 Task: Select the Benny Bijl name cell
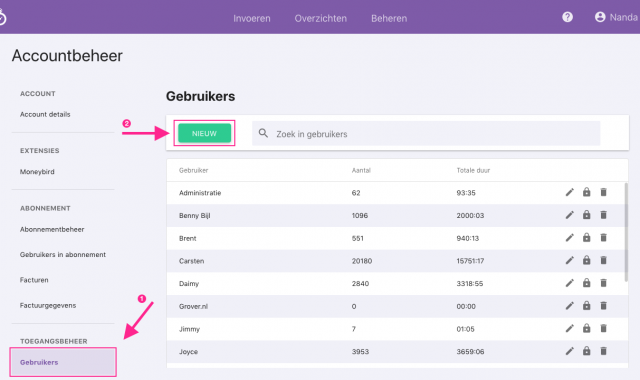195,216
